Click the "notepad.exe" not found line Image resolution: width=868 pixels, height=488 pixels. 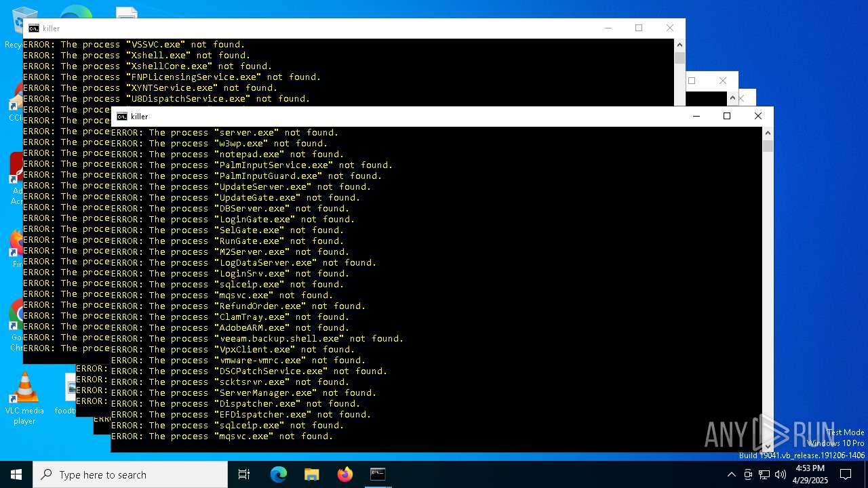[x=228, y=155]
